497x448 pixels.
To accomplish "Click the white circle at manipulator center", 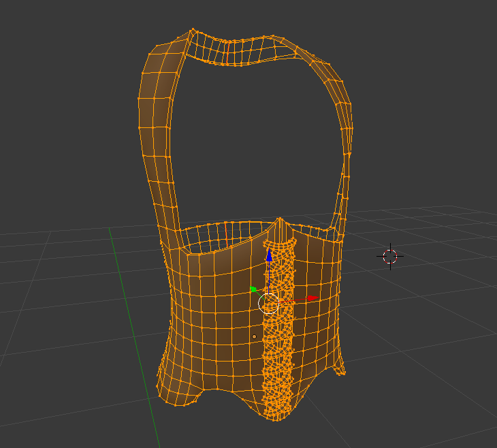I will point(268,304).
